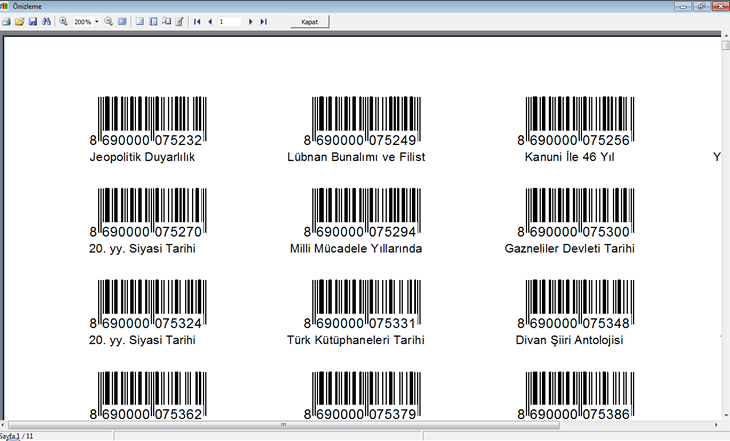Zoom out with the magnifier minus icon
This screenshot has height=441, width=730.
click(108, 21)
